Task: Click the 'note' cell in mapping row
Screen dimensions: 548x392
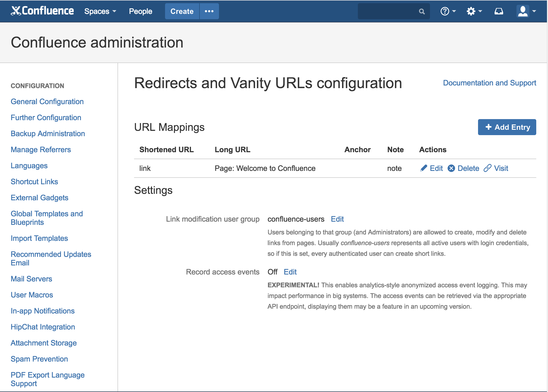Action: coord(394,168)
